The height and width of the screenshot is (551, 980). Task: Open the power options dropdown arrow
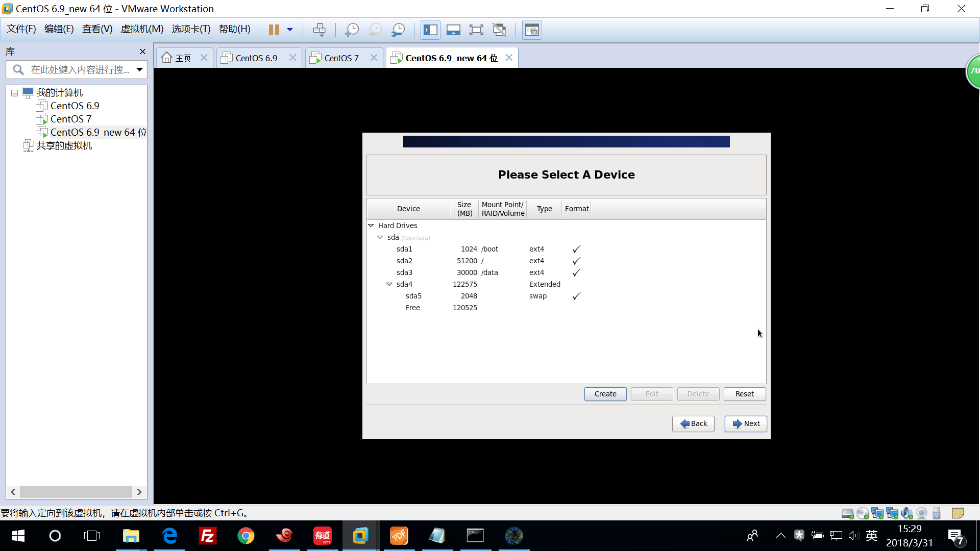pyautogui.click(x=290, y=30)
